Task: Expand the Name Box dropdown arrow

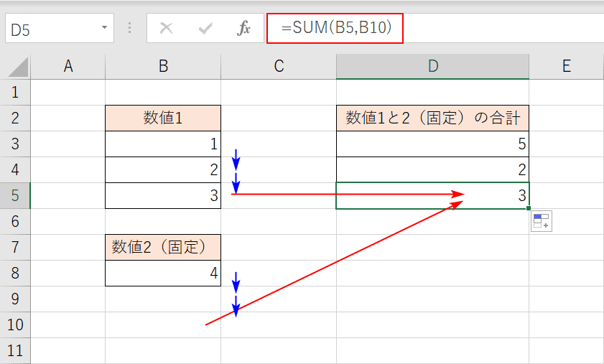Action: (x=104, y=28)
